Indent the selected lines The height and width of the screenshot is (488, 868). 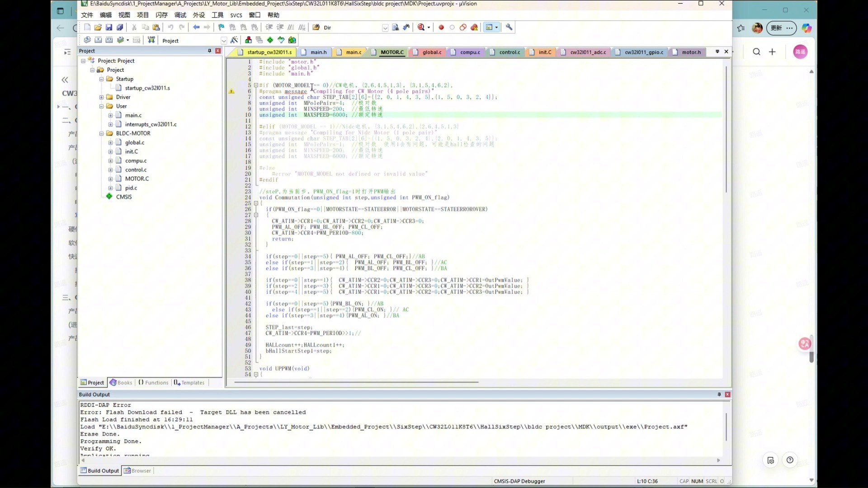pyautogui.click(x=269, y=27)
